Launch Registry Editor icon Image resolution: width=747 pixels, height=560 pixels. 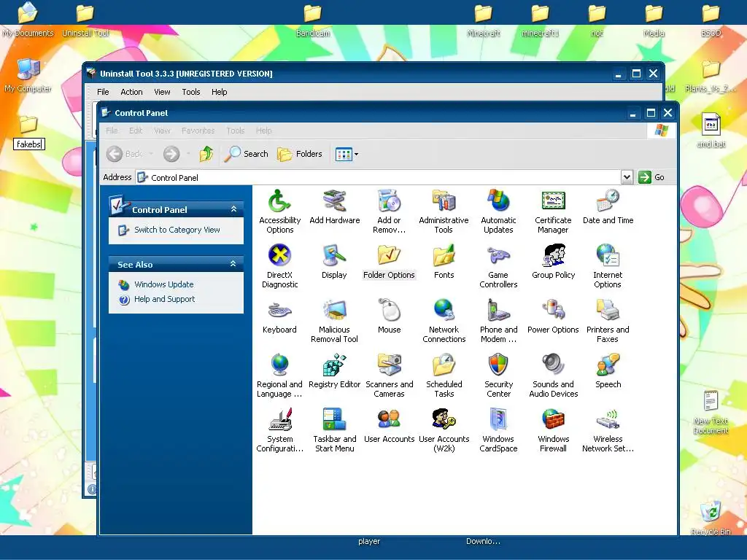[x=334, y=371]
